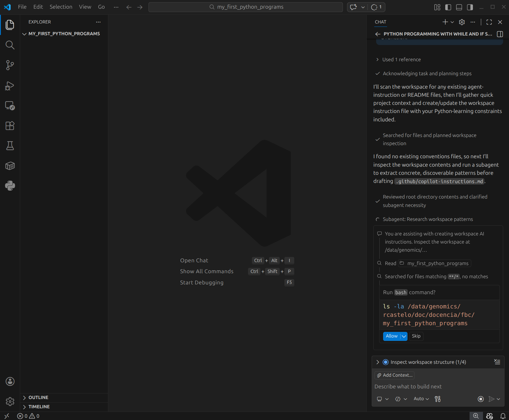Open Run and Debug view
Image resolution: width=509 pixels, height=420 pixels.
coord(10,86)
